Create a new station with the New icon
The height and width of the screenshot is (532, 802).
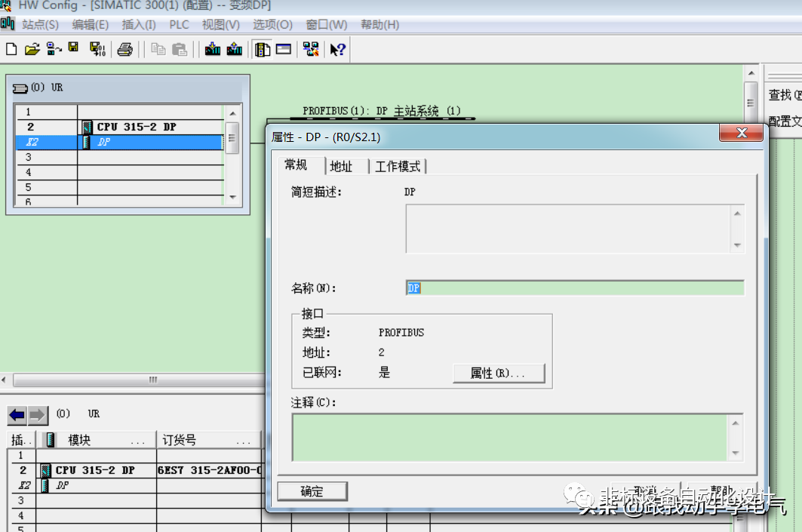11,48
